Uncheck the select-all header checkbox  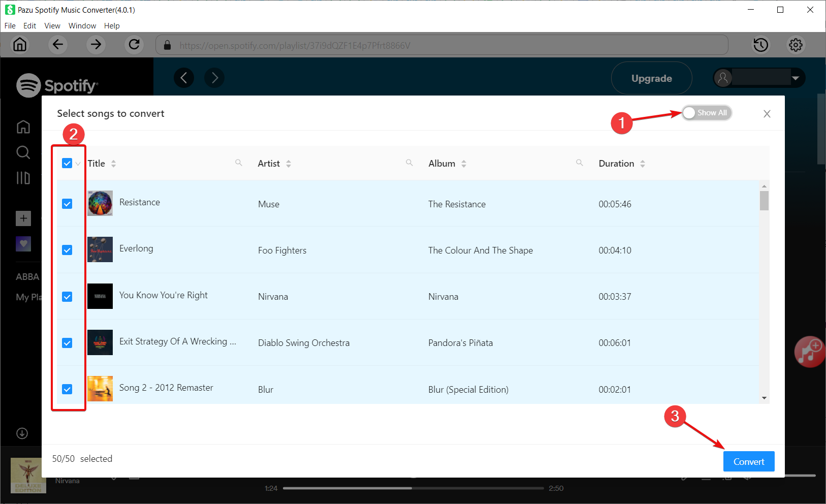tap(67, 163)
